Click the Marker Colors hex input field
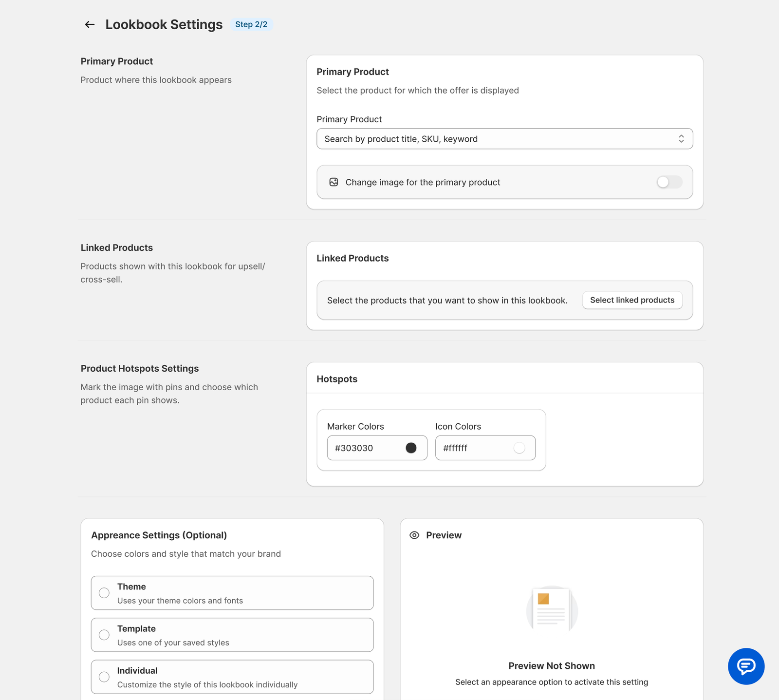 365,448
